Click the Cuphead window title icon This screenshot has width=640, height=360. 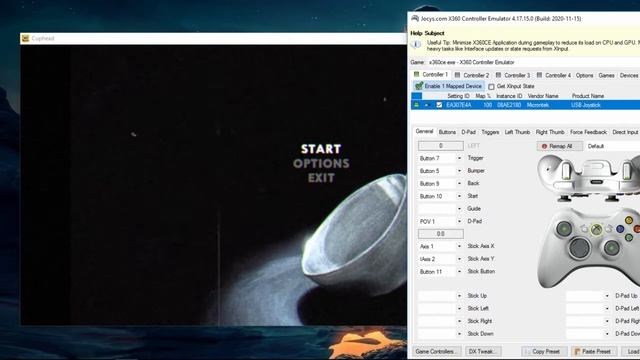pyautogui.click(x=25, y=38)
